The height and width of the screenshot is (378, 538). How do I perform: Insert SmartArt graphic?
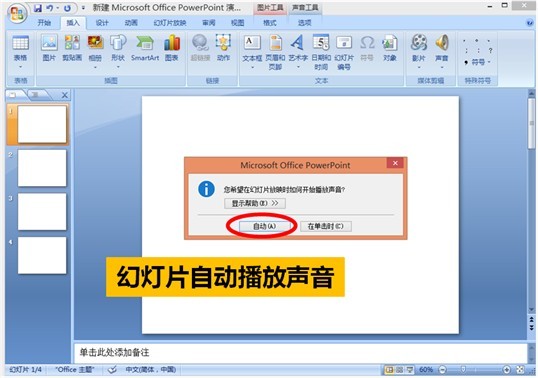(145, 48)
